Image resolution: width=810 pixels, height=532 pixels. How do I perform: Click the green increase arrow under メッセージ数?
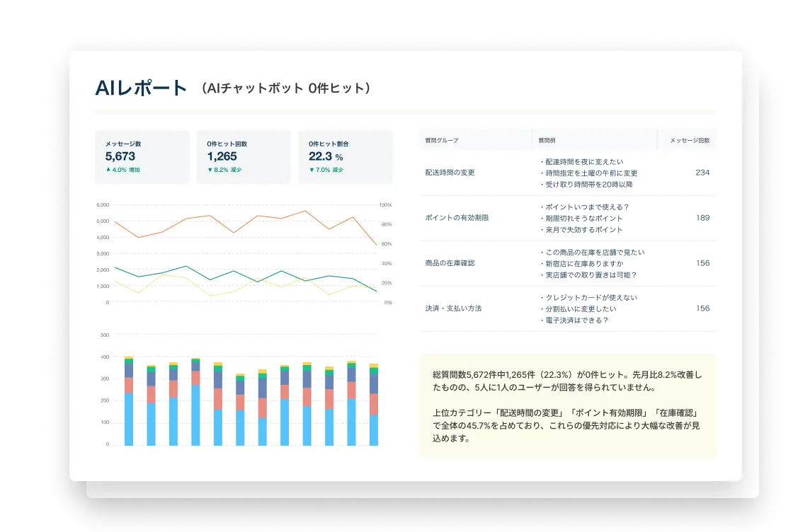(108, 170)
